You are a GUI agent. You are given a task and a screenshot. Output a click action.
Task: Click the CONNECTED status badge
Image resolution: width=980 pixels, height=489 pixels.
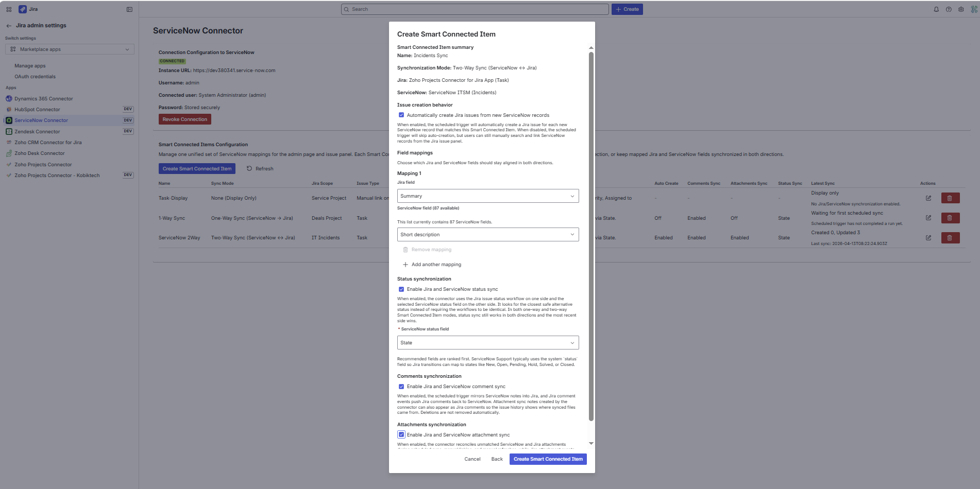click(x=172, y=61)
